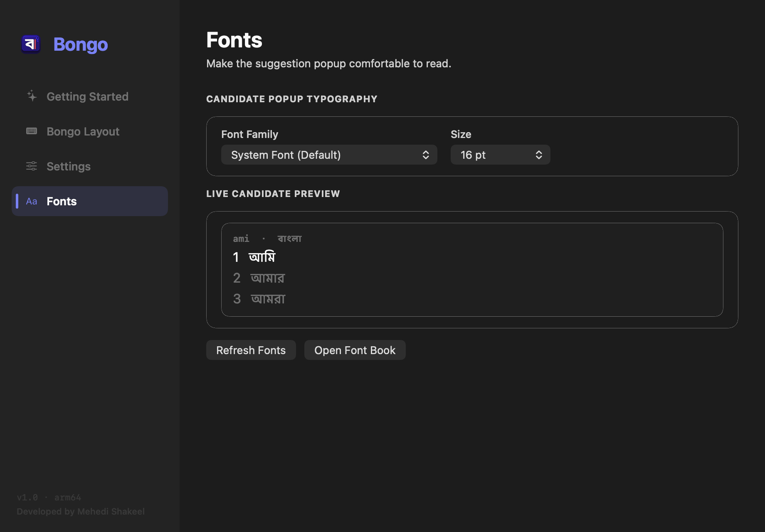Click the Getting Started sparkle icon
The height and width of the screenshot is (532, 765).
[32, 96]
